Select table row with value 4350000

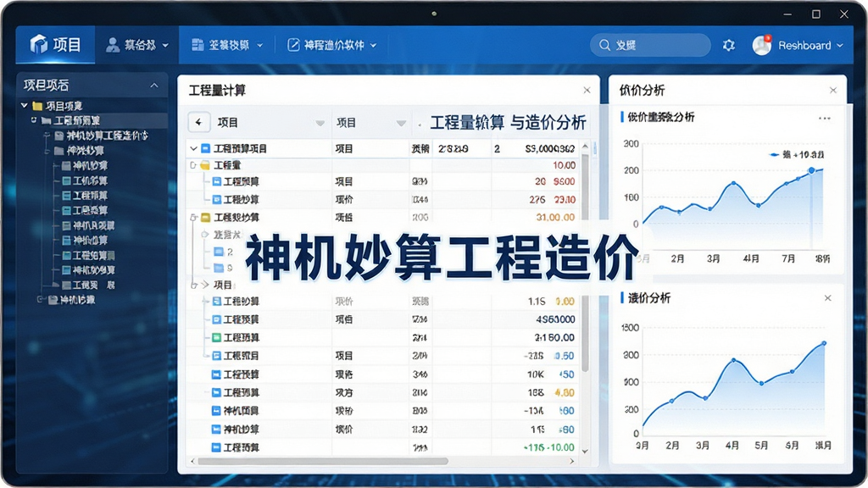click(x=382, y=319)
